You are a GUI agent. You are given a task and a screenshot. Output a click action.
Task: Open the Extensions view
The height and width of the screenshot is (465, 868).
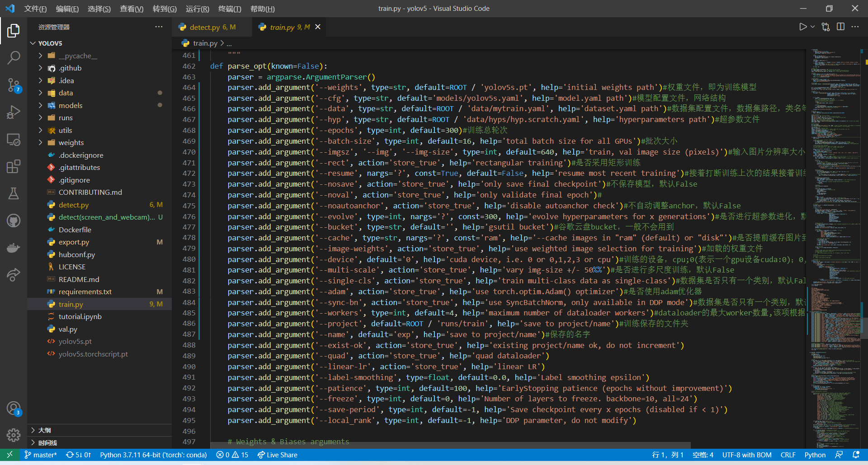pos(14,166)
